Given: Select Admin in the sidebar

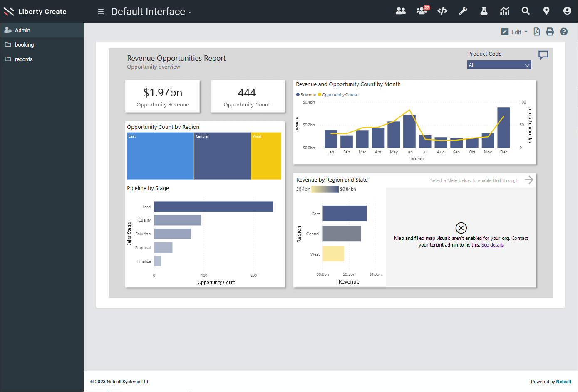Looking at the screenshot, I should pyautogui.click(x=22, y=30).
